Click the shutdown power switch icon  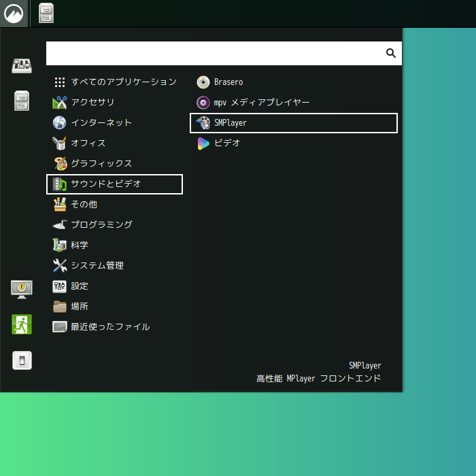click(x=22, y=360)
